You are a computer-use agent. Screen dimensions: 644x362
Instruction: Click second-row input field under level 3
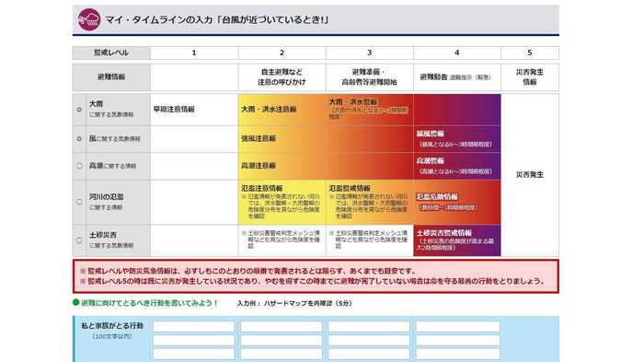click(x=369, y=340)
